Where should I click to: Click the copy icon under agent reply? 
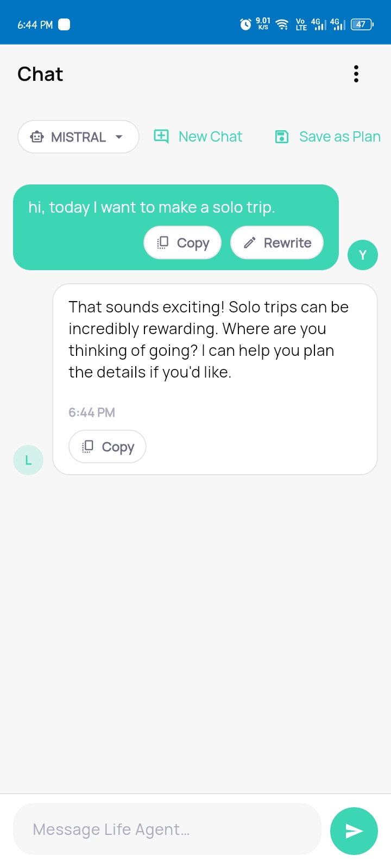tap(88, 446)
